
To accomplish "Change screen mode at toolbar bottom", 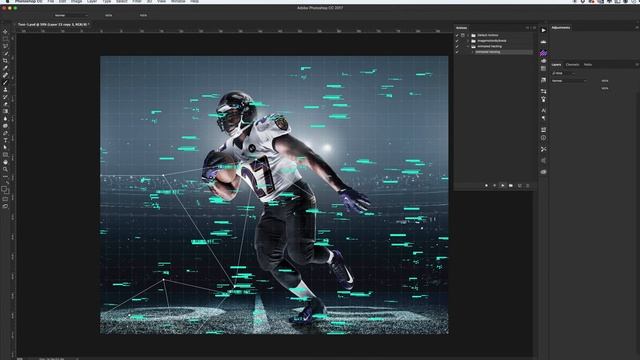I will coord(5,207).
